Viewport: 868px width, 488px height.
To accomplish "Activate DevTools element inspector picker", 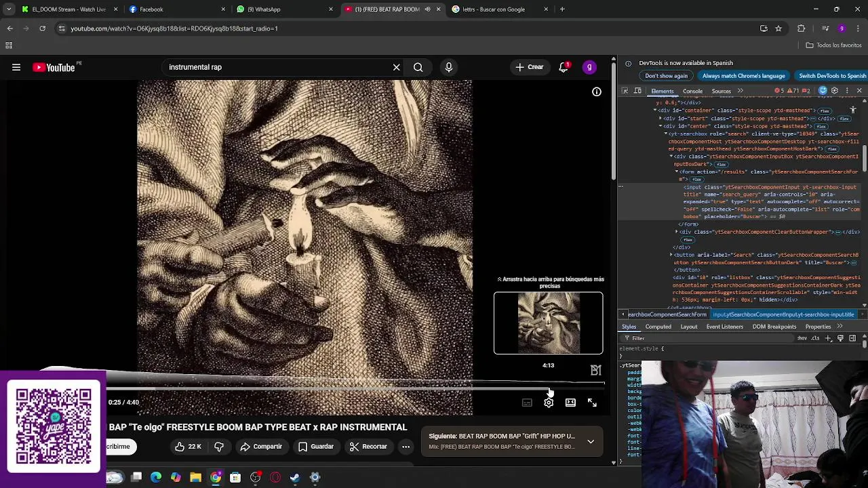I will [625, 91].
